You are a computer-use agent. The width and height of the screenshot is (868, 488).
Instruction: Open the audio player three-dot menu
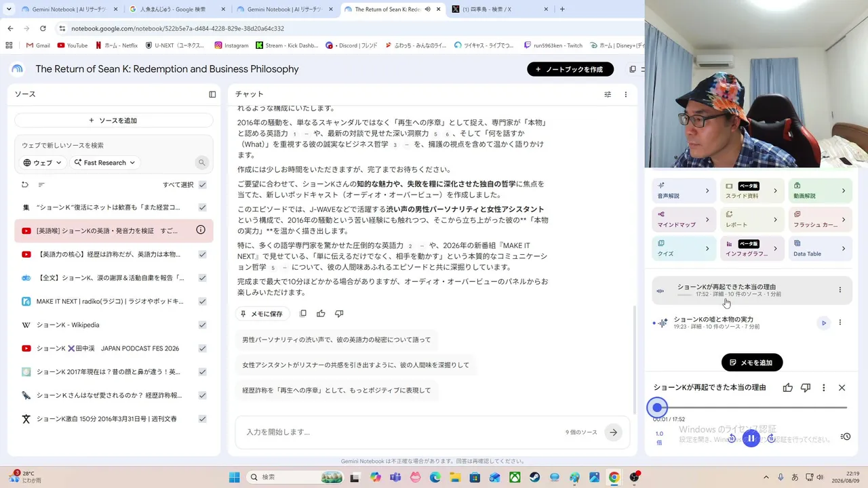[824, 388]
